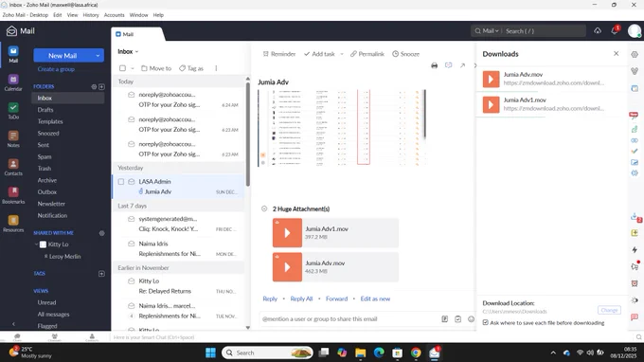Screen dimensions: 644x362
Task: Collapse the left sidebar arrow
Action: pos(13,324)
